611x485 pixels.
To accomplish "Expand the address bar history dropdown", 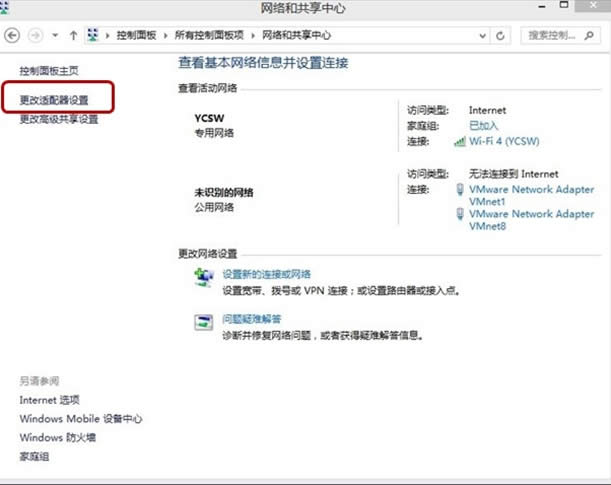I will [x=481, y=35].
